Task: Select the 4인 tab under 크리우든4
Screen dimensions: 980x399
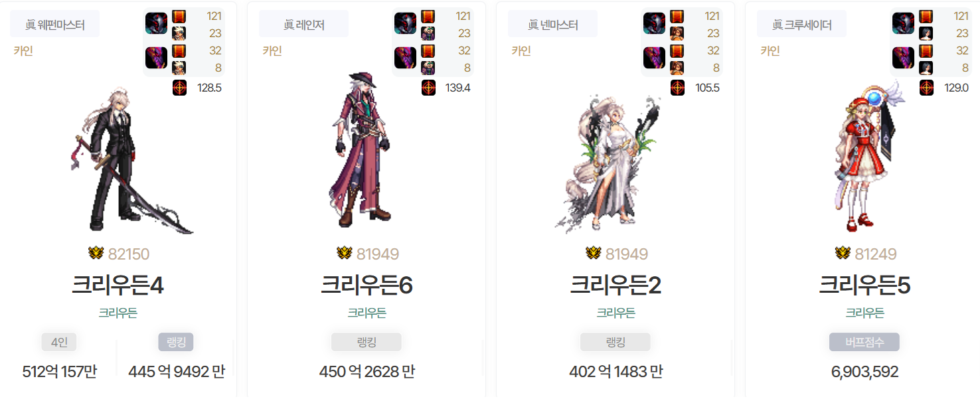Action: click(x=59, y=343)
